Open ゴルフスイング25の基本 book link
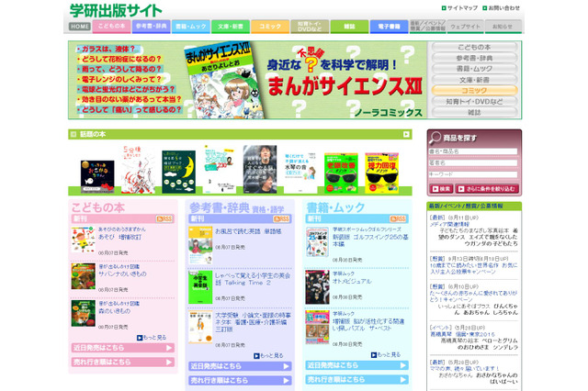Viewport: 588px width, 391px height. tap(370, 240)
